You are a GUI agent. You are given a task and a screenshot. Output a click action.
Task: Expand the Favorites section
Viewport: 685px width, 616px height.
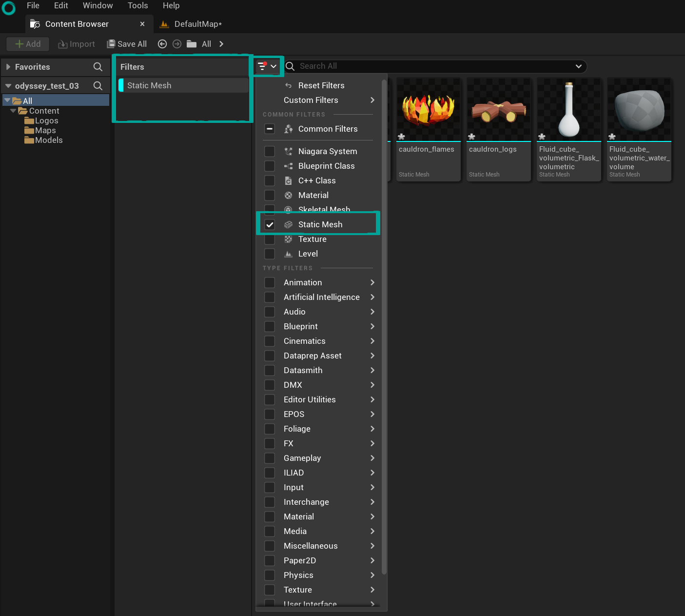8,67
